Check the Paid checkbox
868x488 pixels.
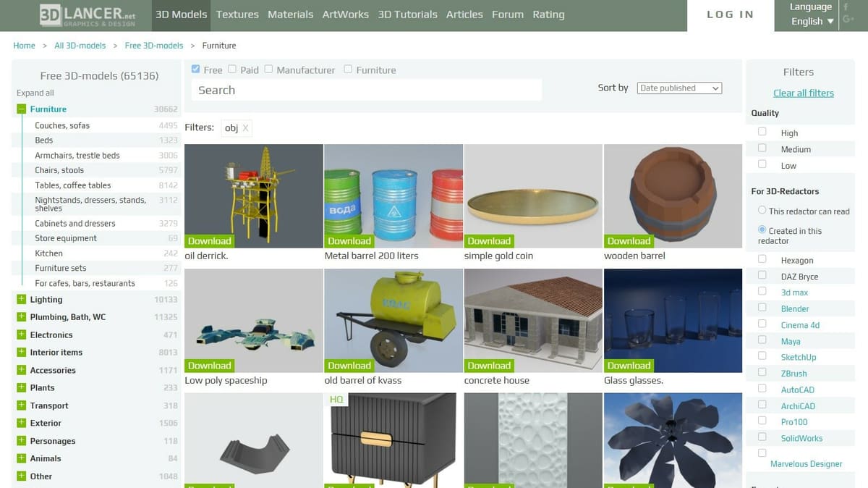click(232, 70)
